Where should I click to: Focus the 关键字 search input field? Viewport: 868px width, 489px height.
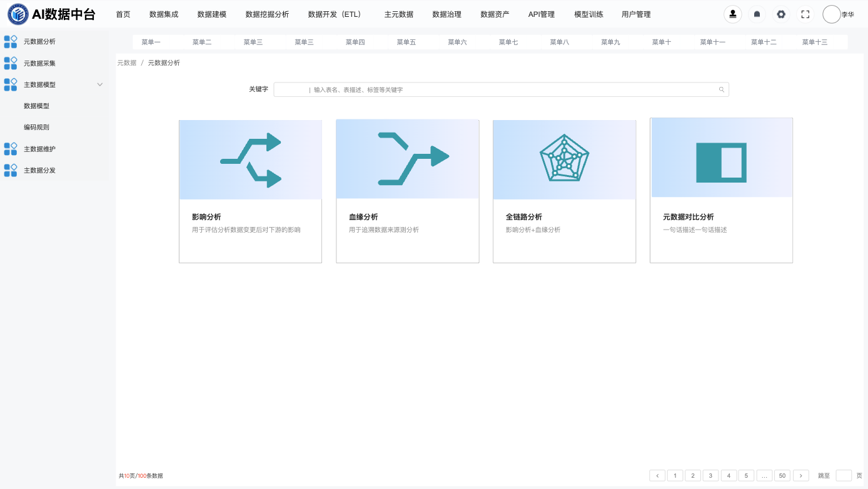point(502,89)
